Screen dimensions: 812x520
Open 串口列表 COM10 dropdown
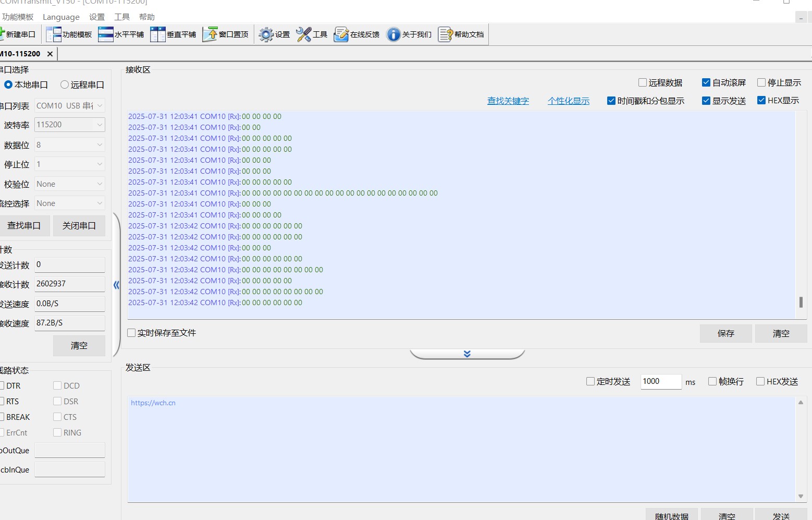pos(70,105)
